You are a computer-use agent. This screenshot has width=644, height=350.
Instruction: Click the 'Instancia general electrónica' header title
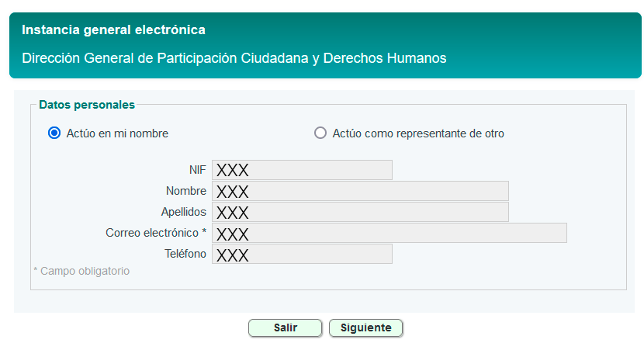(113, 30)
